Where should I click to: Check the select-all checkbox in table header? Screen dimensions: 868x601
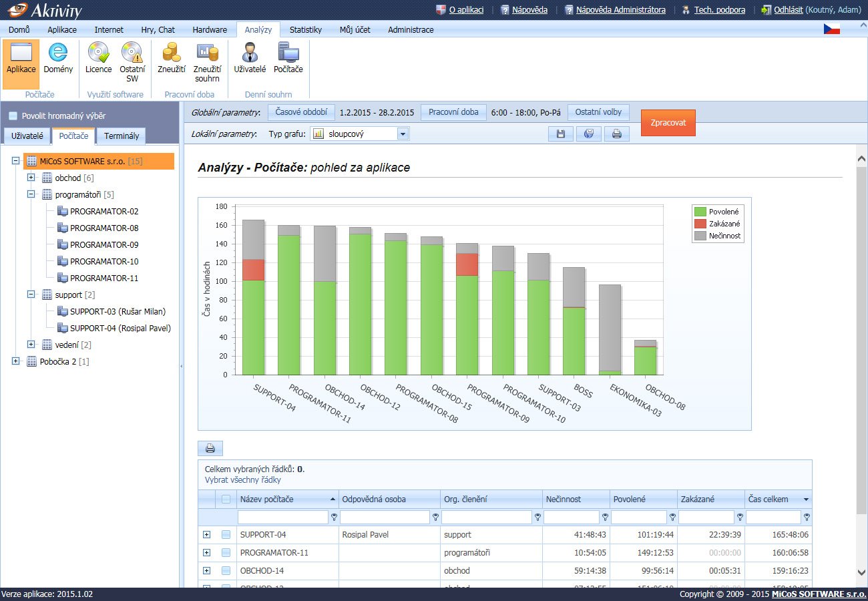(x=226, y=499)
